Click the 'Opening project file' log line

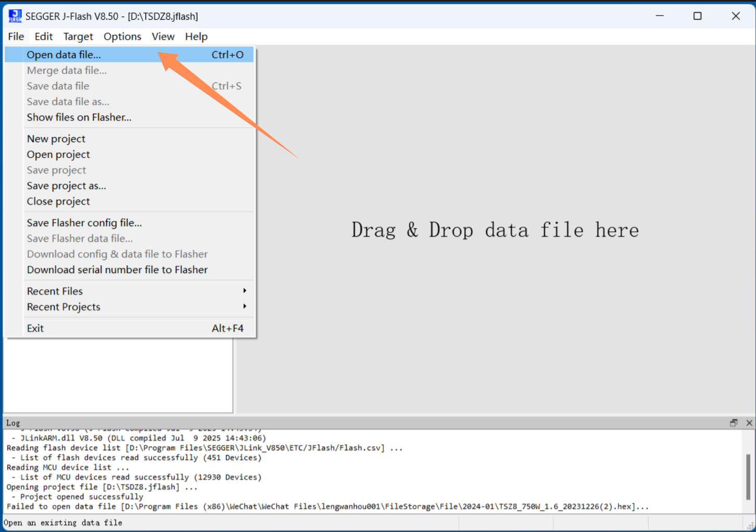pyautogui.click(x=102, y=487)
